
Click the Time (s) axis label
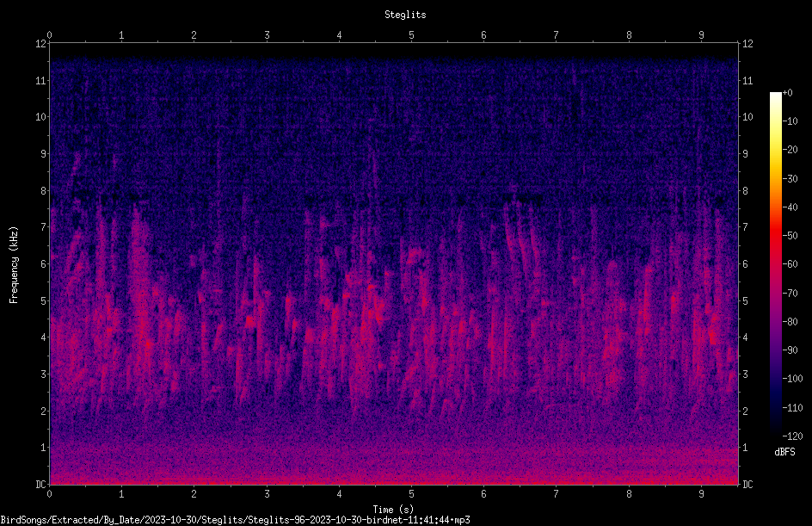393,509
